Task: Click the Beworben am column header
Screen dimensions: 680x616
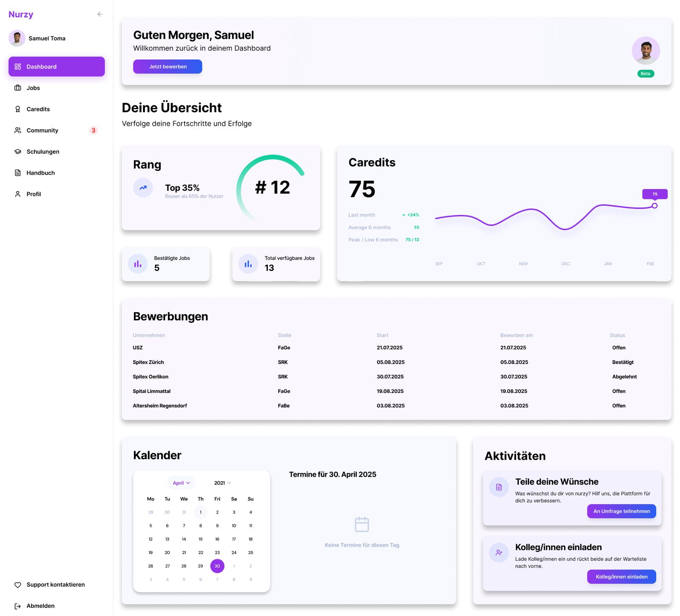Action: (516, 335)
